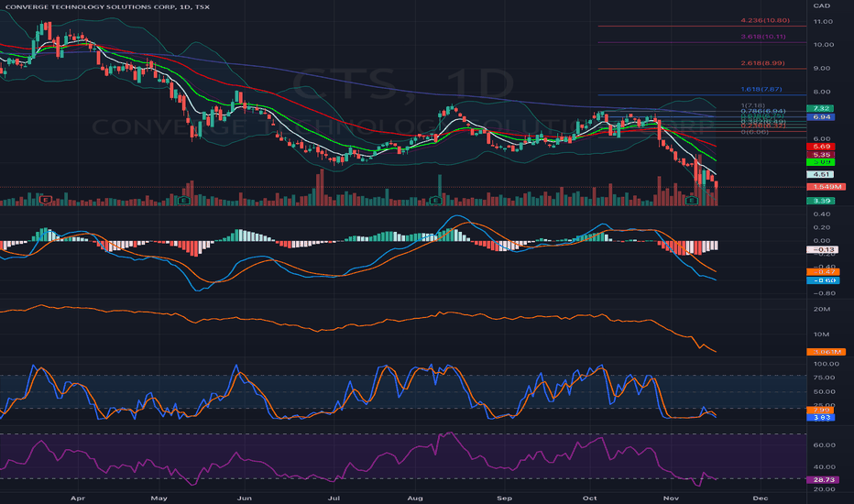Click the 9.00 price scale tick
Viewport: 854px width, 504px height.
[x=822, y=68]
